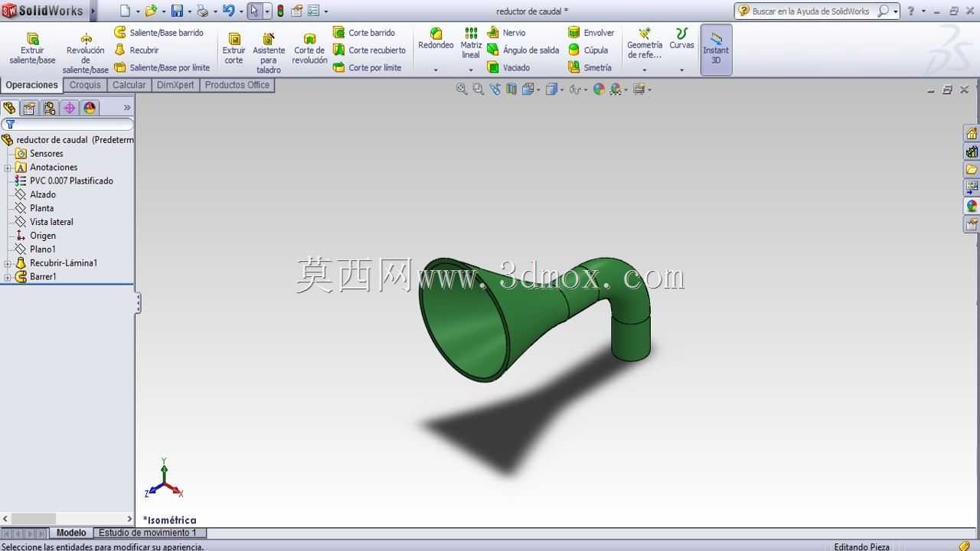Viewport: 980px width, 551px height.
Task: Switch to the Operaciones tab
Action: point(31,85)
